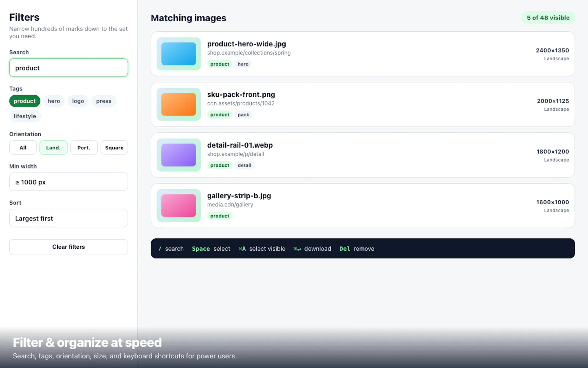This screenshot has height=368, width=588.
Task: Click the source 'media.cdn/gallery'
Action: point(230,205)
